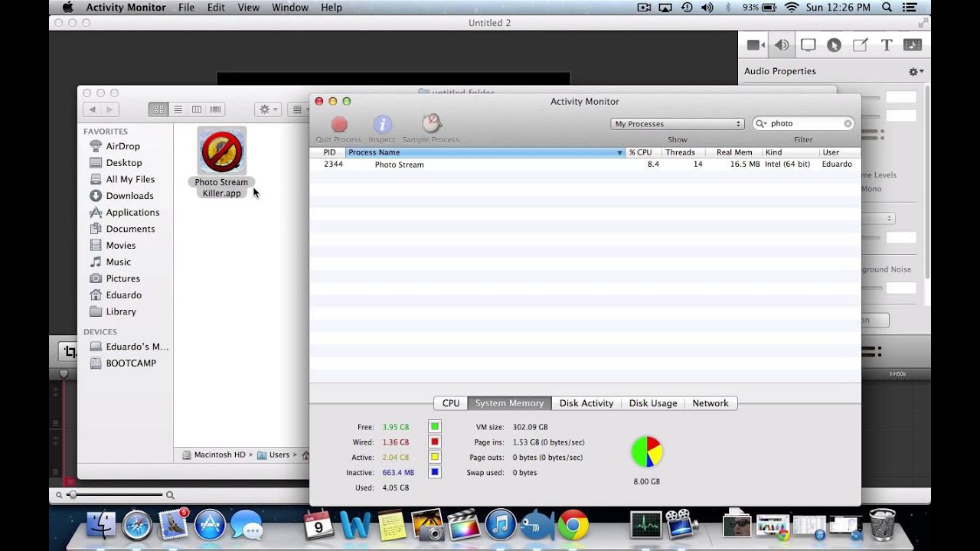Select Downloads in Finder sidebar
Screen dimensions: 980x551
point(129,196)
